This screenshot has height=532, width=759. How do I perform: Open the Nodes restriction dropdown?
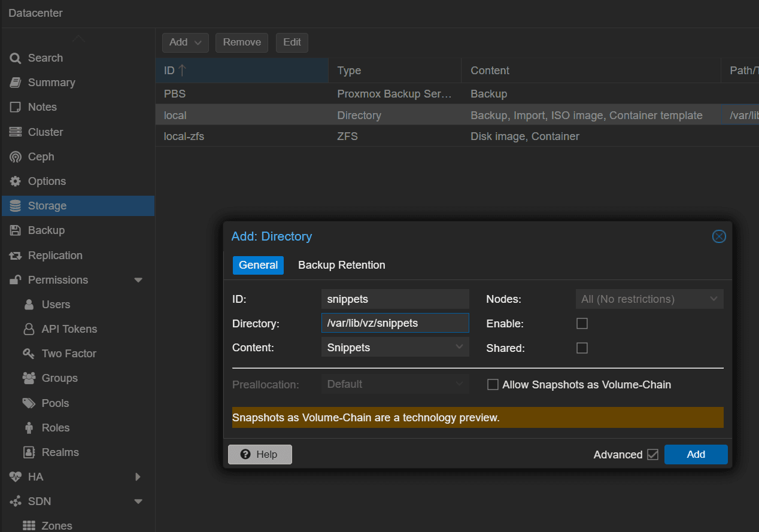click(714, 299)
